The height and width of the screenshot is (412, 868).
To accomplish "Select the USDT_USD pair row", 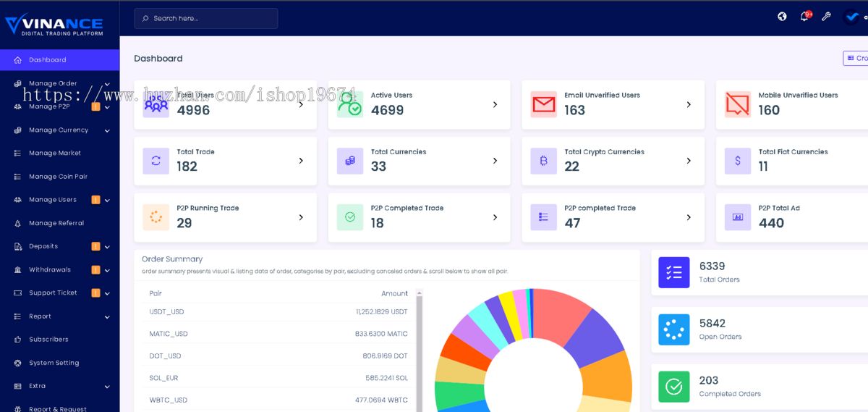I will (x=278, y=312).
